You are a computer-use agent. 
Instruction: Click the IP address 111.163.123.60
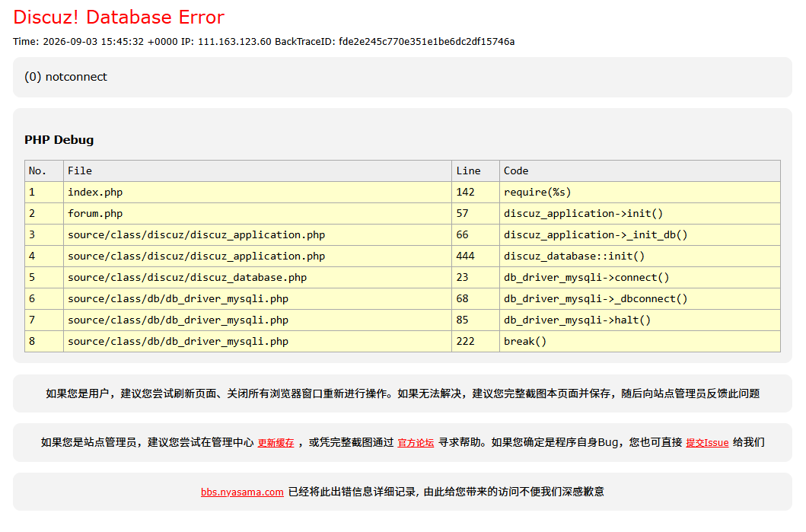point(234,42)
